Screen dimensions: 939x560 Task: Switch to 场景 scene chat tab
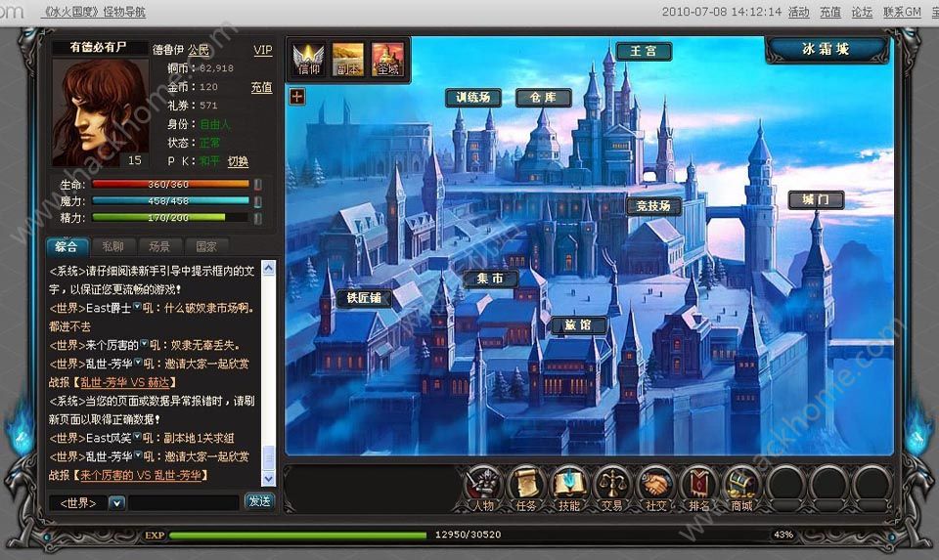[159, 246]
